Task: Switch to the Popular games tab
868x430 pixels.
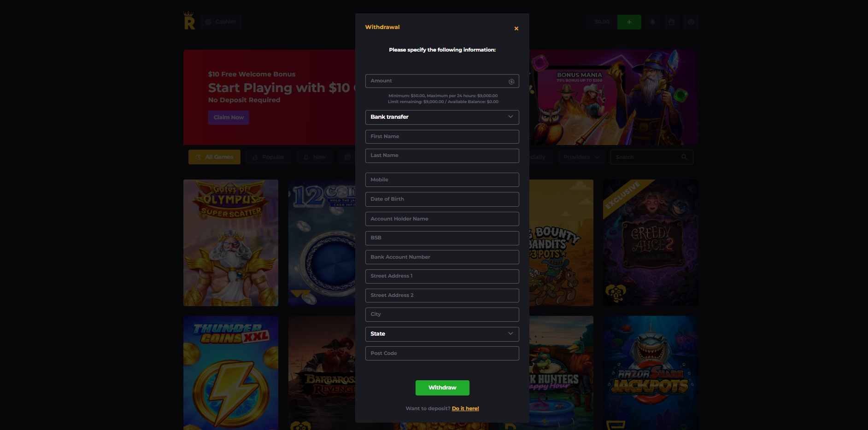Action: coord(268,157)
